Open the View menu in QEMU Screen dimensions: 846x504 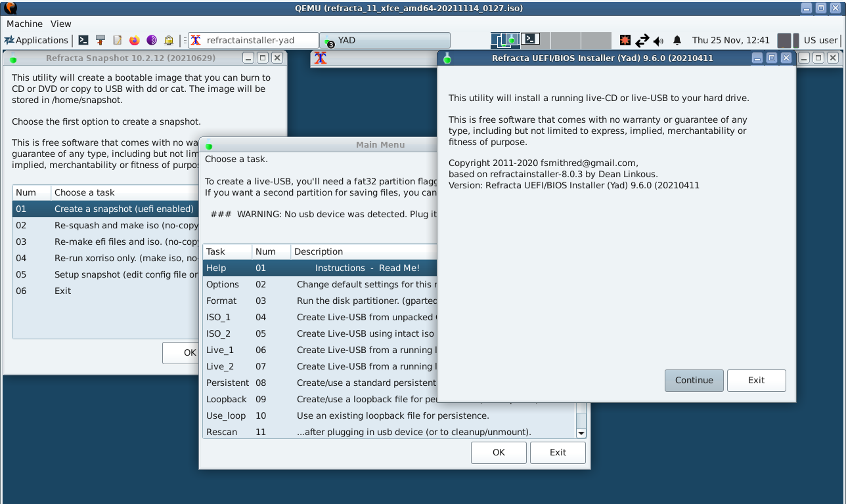[60, 24]
